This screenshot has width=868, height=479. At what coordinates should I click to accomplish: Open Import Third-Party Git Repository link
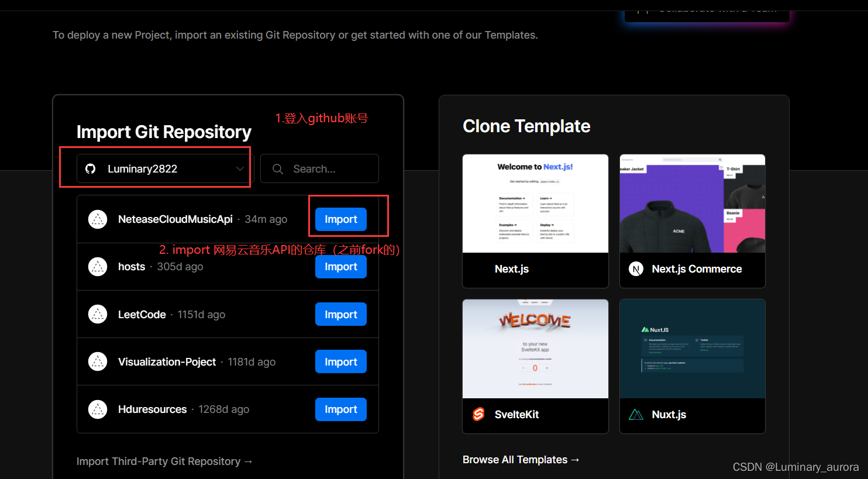pos(164,461)
